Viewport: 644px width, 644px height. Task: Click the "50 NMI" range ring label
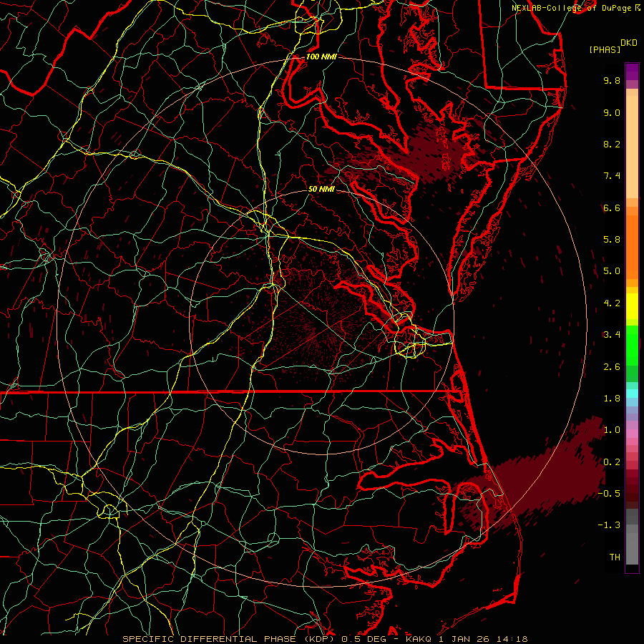pos(321,189)
